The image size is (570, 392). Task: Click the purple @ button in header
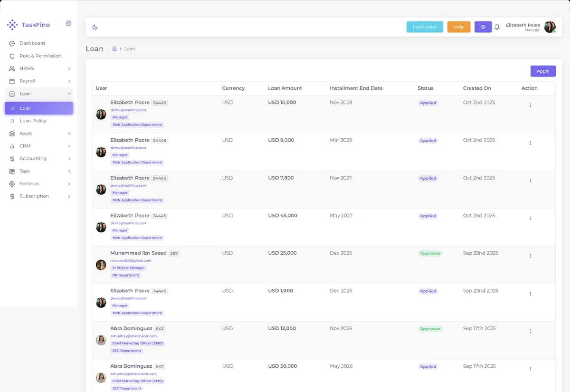coord(483,27)
